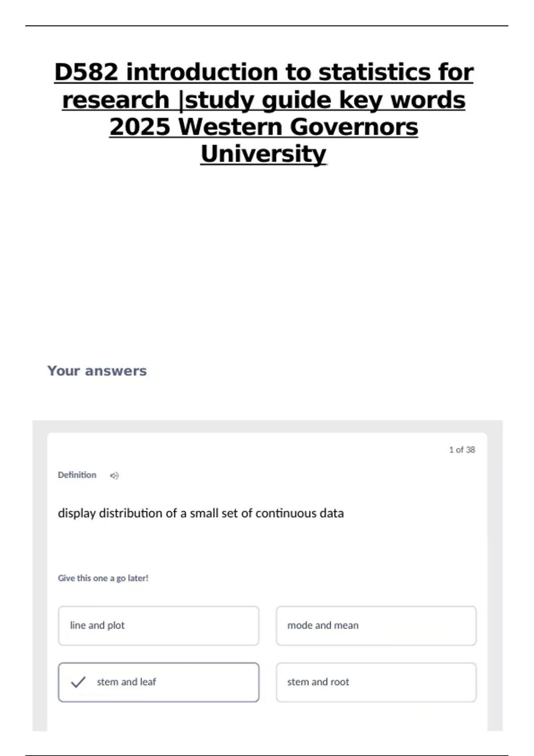Screen dimensions: 534x756
Task: Click the "Your answers" heading
Action: pyautogui.click(x=97, y=371)
